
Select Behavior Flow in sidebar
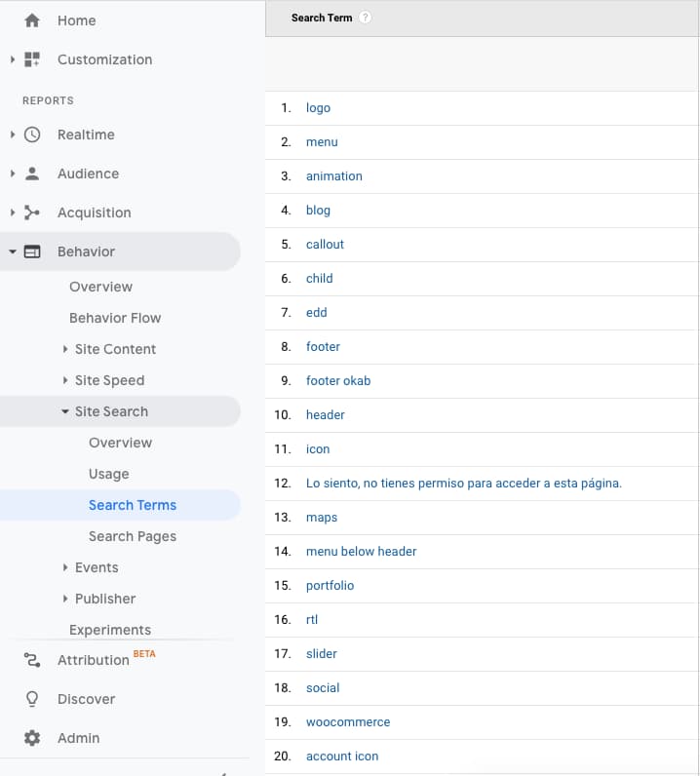pos(115,318)
